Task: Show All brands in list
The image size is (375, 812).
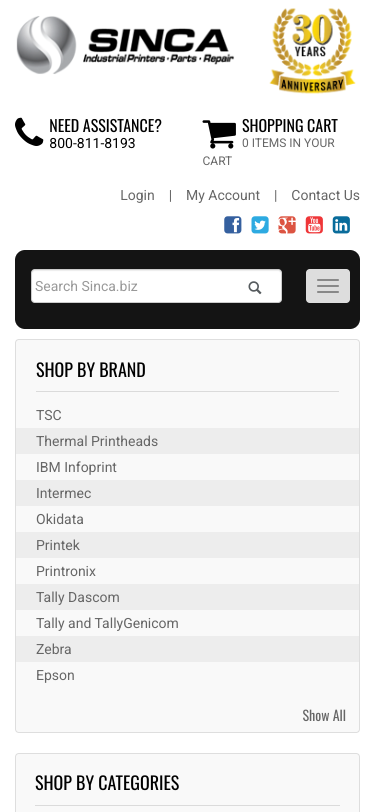Action: pyautogui.click(x=324, y=715)
